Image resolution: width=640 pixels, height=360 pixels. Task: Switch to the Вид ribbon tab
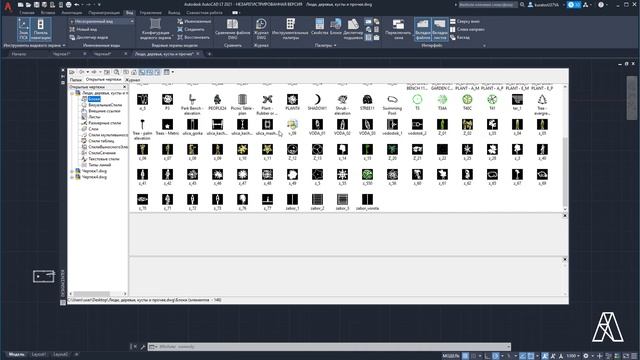(x=129, y=13)
